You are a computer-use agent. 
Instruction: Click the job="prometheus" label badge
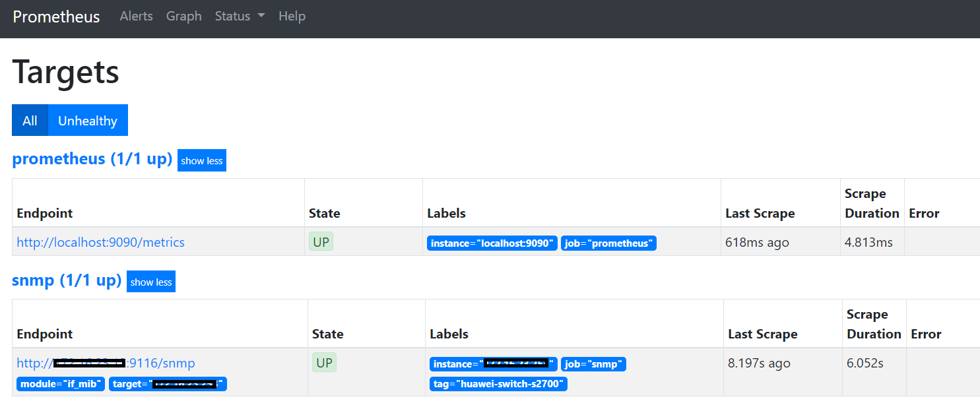(x=609, y=243)
